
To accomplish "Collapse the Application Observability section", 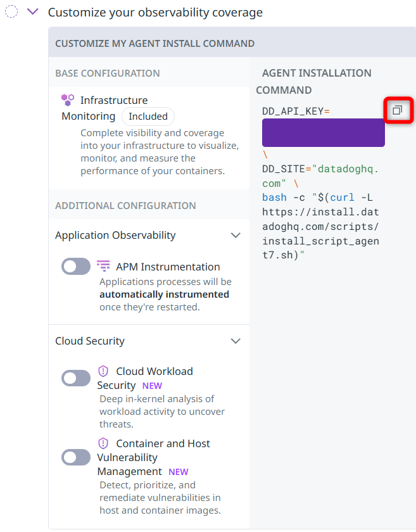I will click(x=236, y=235).
